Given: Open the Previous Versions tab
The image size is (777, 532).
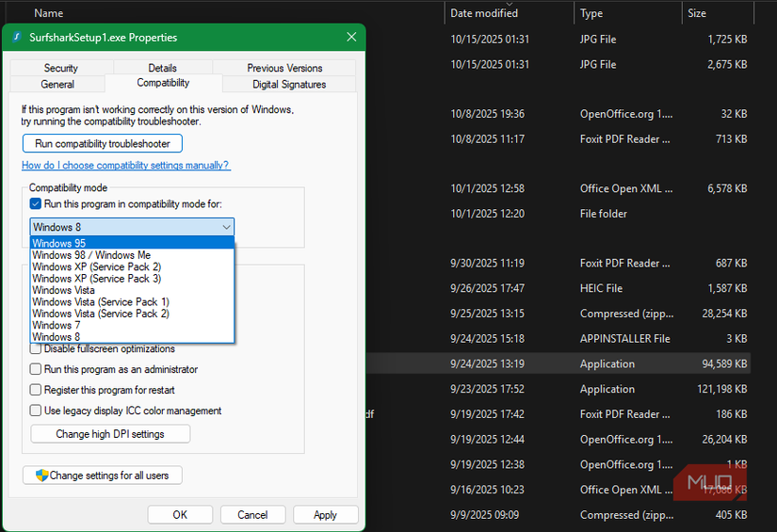Looking at the screenshot, I should (x=284, y=68).
